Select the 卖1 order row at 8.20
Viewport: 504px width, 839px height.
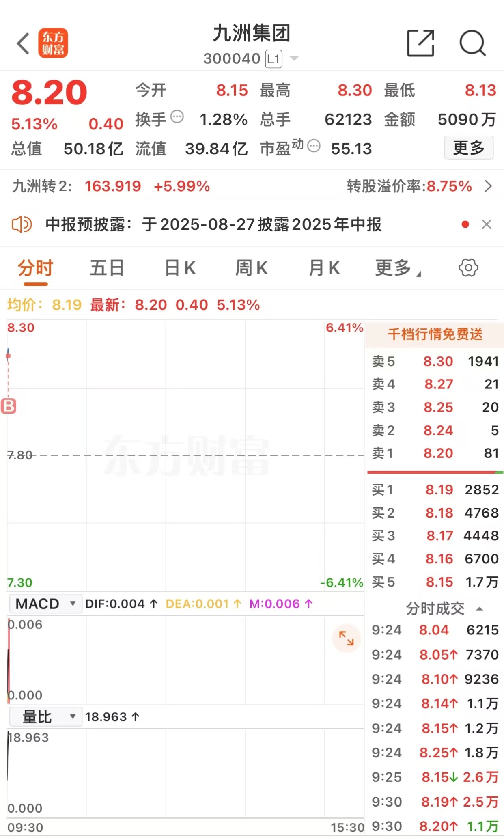tap(435, 453)
